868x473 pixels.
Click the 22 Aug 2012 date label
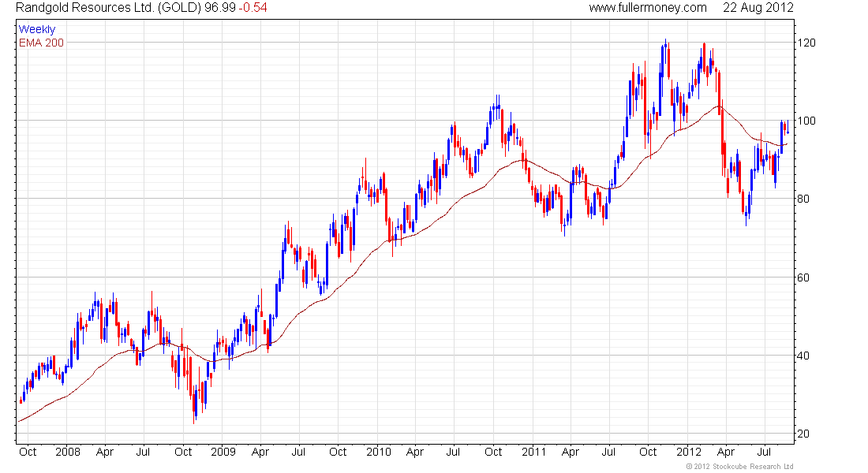coord(758,8)
